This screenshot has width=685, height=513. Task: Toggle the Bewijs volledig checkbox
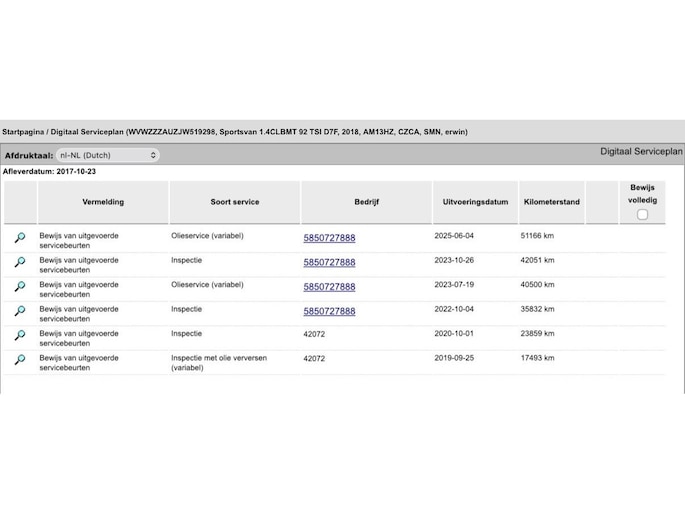tap(642, 214)
